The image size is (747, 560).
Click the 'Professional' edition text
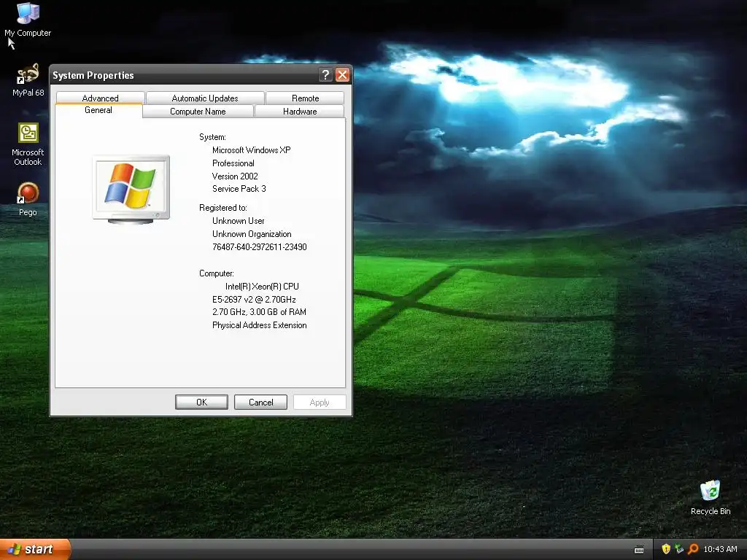coord(233,163)
